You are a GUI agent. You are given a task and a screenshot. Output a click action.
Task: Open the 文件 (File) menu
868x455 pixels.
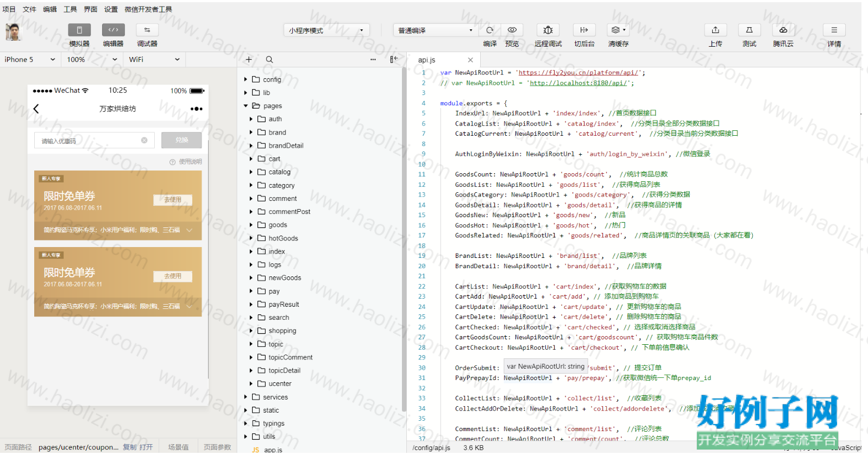[29, 9]
